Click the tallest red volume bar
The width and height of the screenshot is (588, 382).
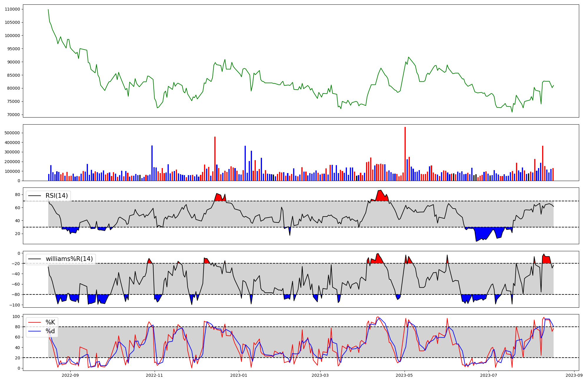[x=405, y=154]
